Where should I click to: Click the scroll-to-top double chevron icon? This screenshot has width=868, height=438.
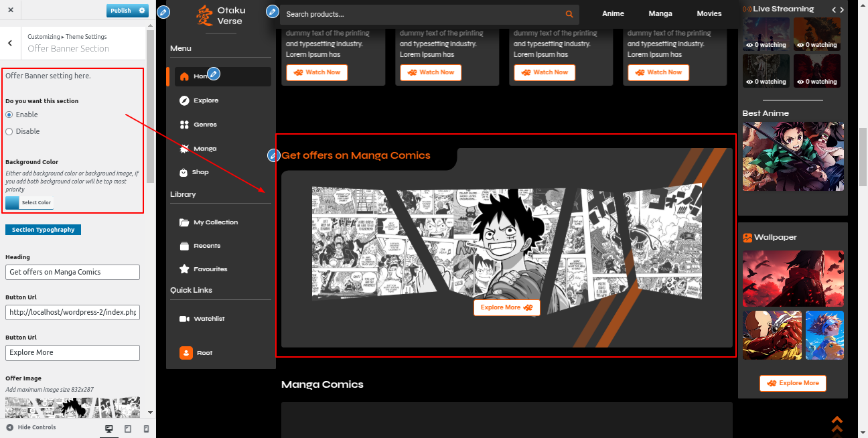837,424
